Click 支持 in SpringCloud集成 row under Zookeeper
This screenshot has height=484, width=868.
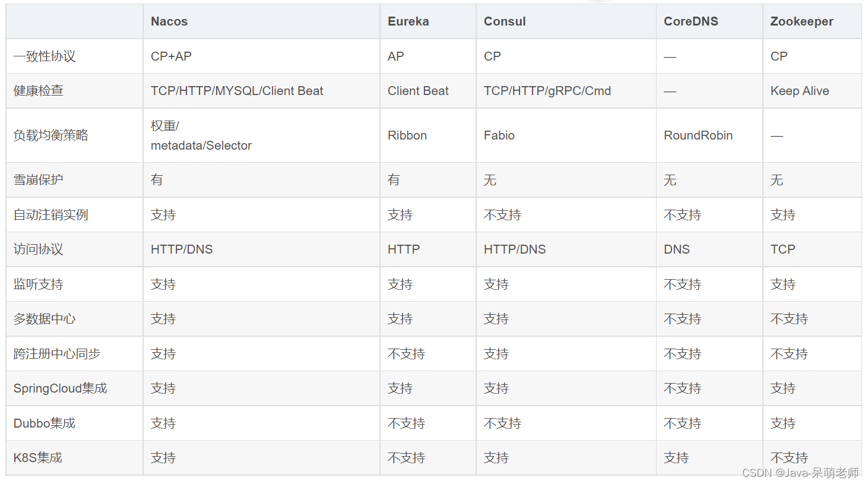pyautogui.click(x=783, y=388)
